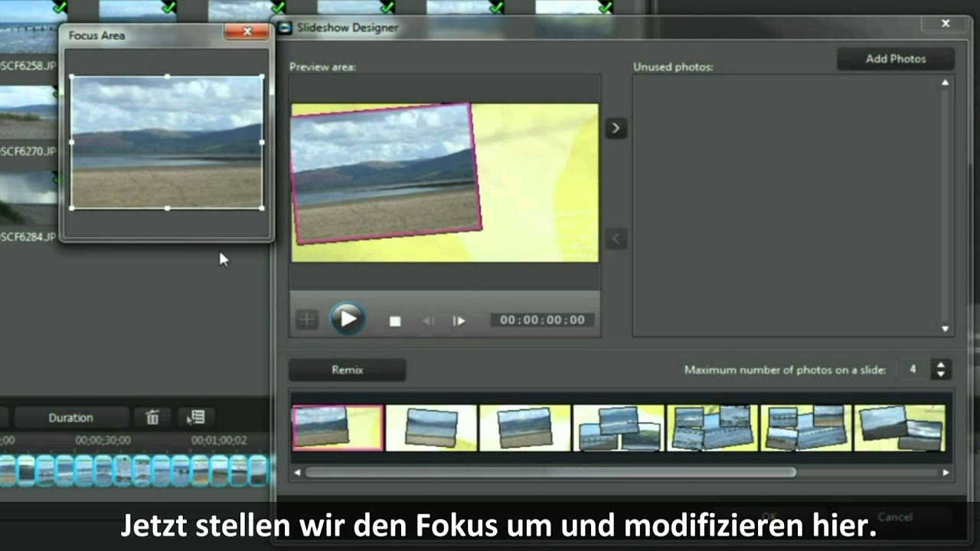Viewport: 980px width, 551px height.
Task: Click the top-middle handle of the focus area
Action: click(167, 77)
